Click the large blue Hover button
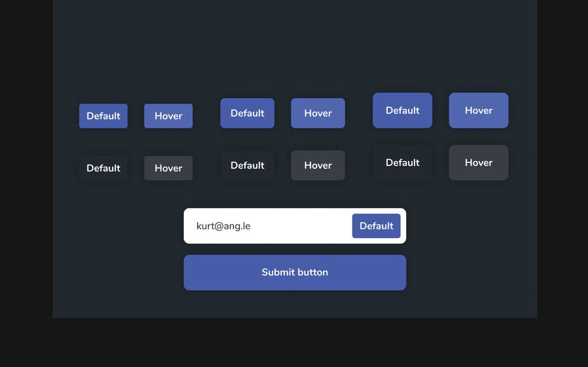 [x=478, y=110]
